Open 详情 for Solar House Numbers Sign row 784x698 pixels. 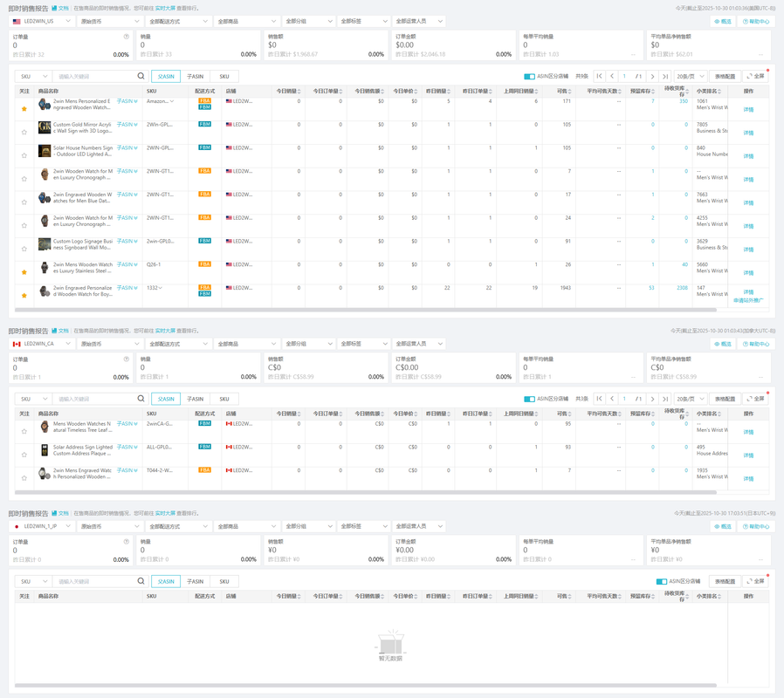coord(748,156)
